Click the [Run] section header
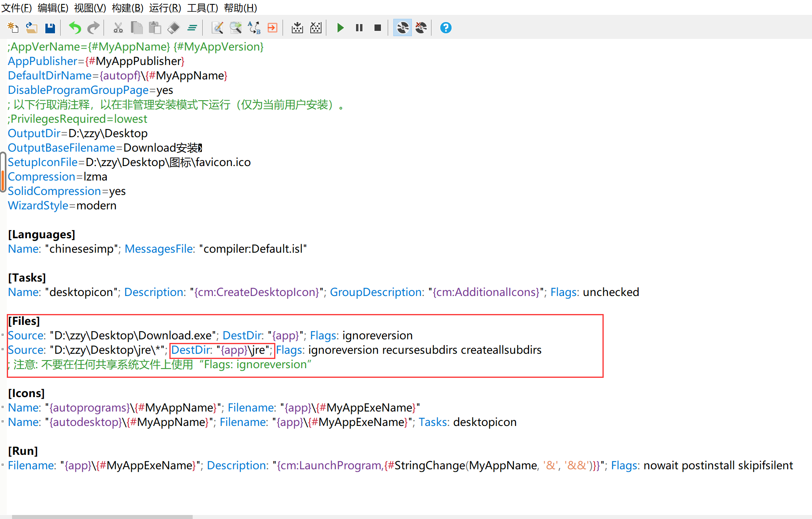 [x=23, y=451]
